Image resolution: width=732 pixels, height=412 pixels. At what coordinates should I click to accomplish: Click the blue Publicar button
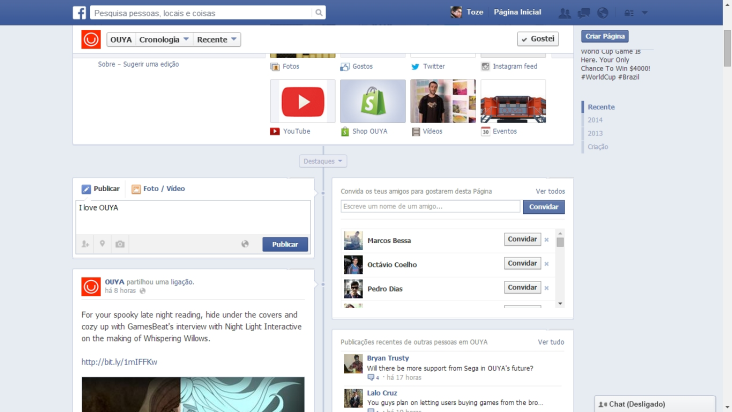tap(285, 244)
